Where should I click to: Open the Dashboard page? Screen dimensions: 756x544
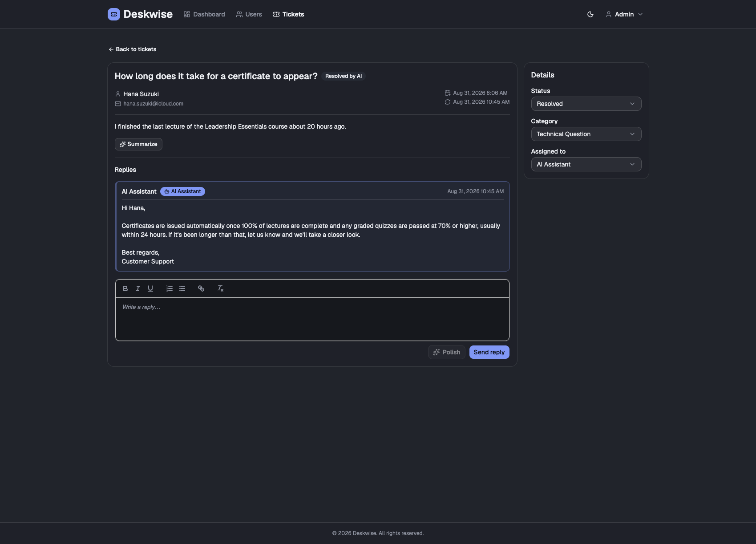click(x=204, y=14)
